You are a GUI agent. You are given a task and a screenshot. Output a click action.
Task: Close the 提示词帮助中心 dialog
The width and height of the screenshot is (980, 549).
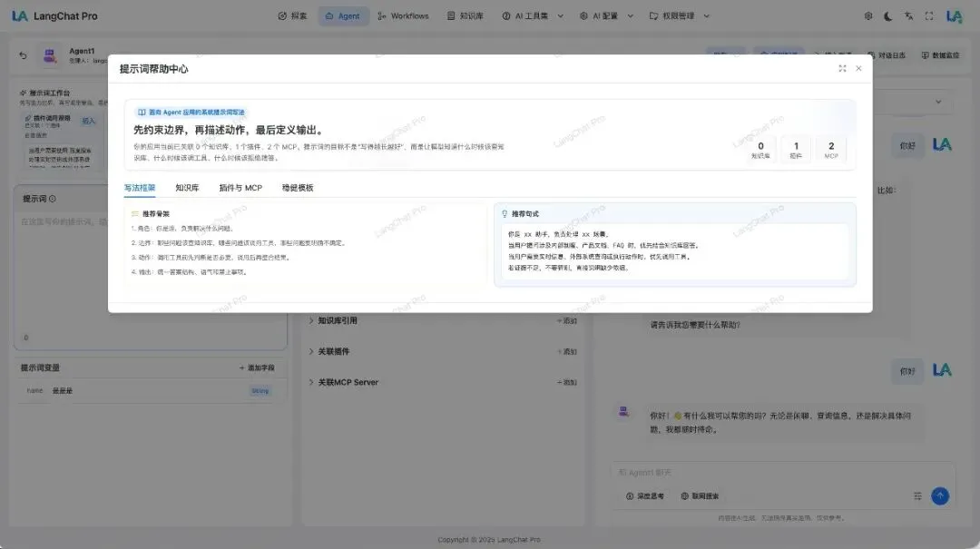tap(858, 69)
